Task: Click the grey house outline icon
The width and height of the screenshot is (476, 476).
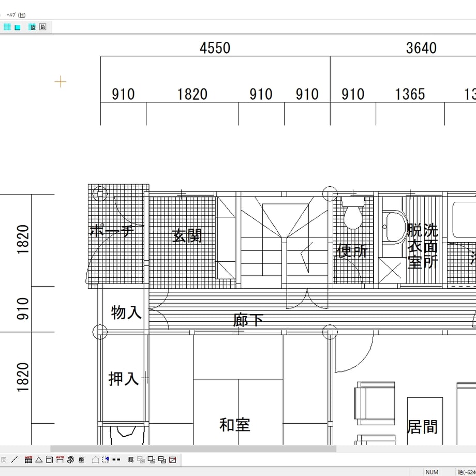Action: tap(95, 460)
